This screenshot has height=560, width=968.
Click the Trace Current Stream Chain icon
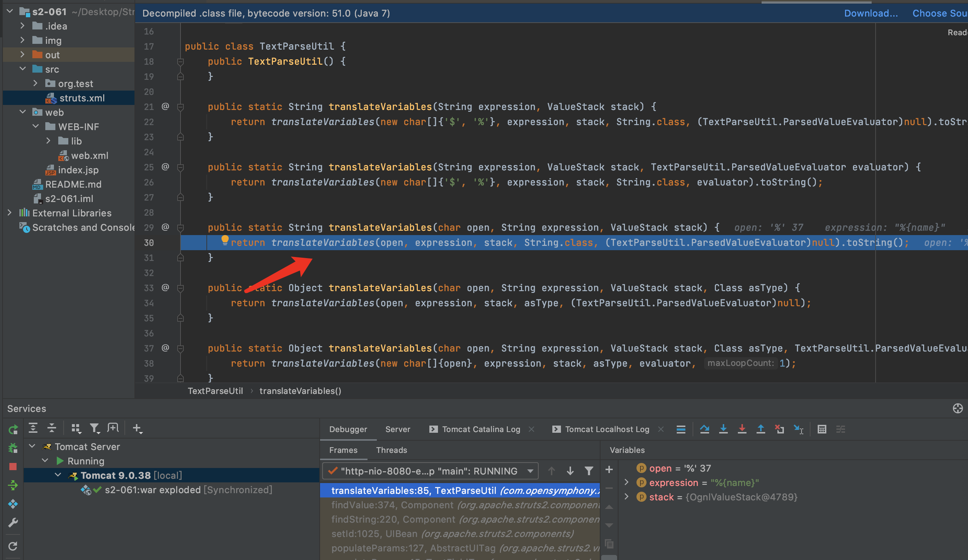(841, 430)
